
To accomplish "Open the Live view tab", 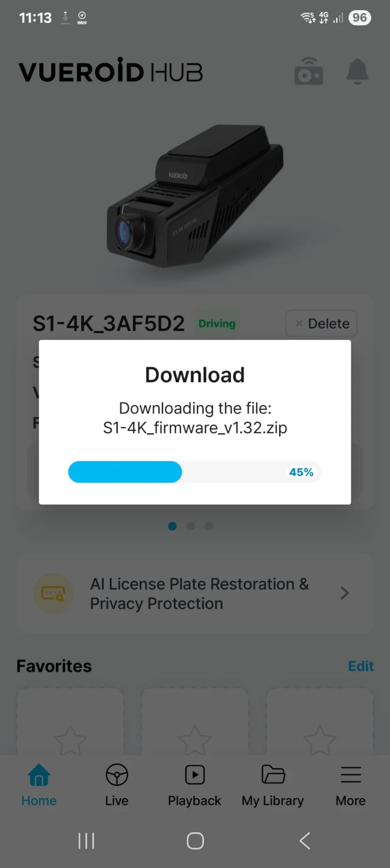I will 117,785.
